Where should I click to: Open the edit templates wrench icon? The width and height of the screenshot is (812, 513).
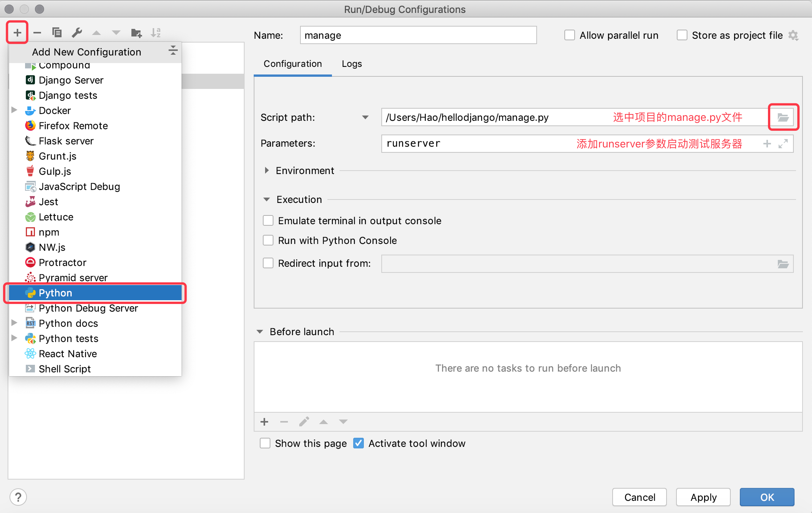[x=77, y=33]
